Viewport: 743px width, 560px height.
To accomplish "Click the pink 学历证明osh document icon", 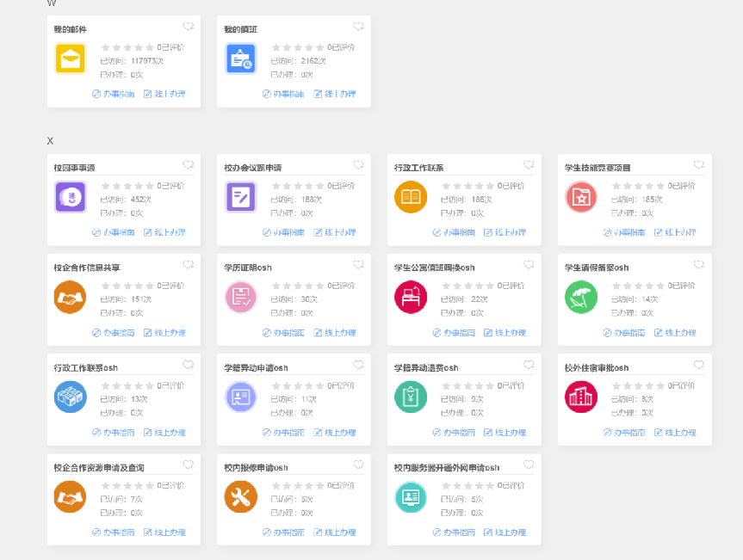I will point(240,298).
